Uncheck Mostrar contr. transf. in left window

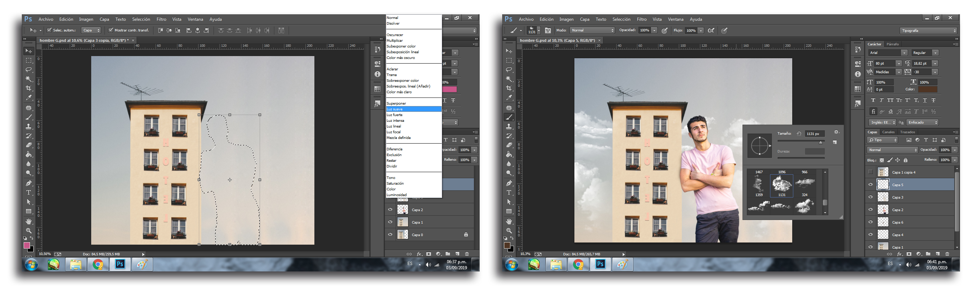[111, 30]
